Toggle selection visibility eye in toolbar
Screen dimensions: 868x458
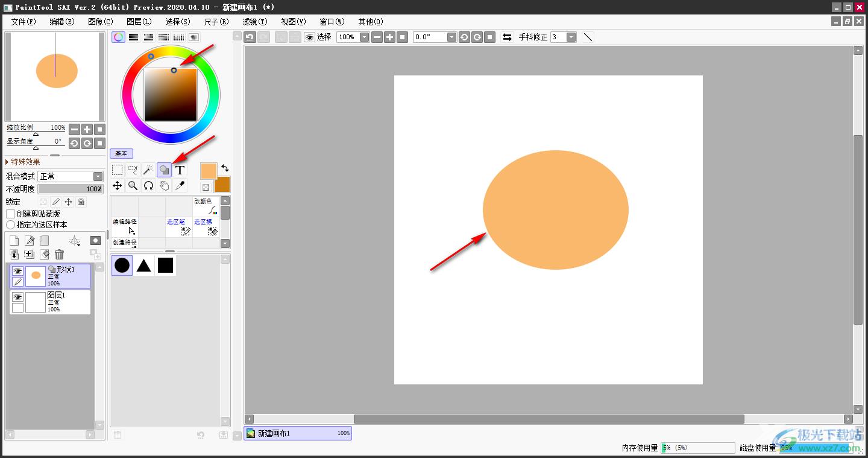pyautogui.click(x=310, y=37)
